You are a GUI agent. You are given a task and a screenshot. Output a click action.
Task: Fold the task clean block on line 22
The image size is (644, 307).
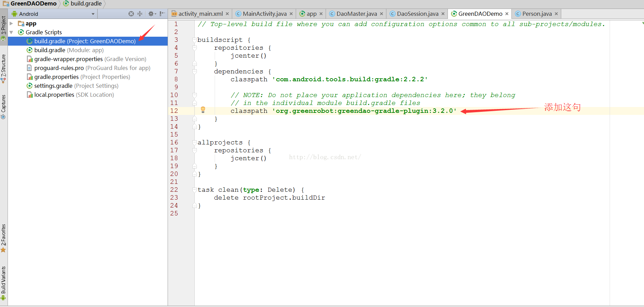194,190
